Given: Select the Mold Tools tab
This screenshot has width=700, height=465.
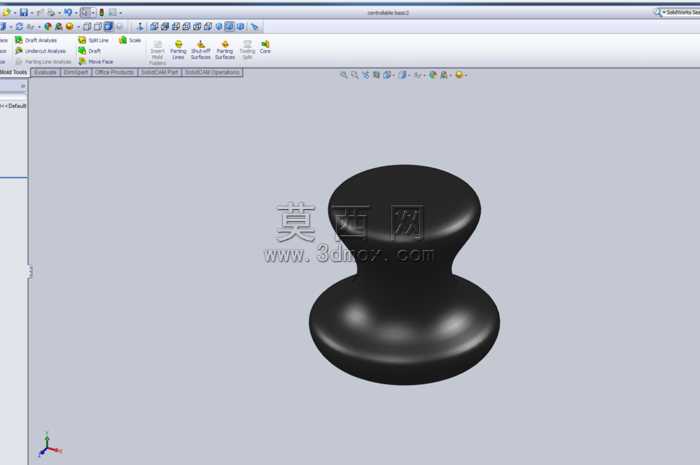Looking at the screenshot, I should [x=13, y=72].
